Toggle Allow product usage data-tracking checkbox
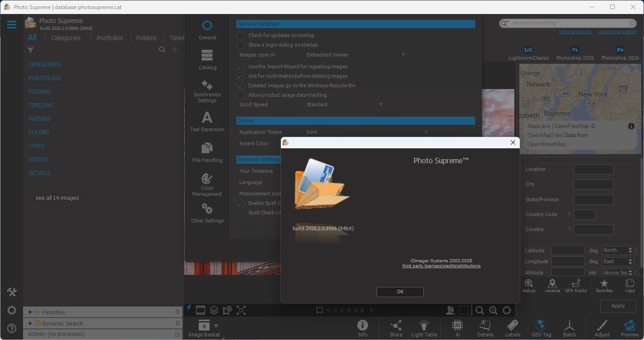This screenshot has width=644, height=340. [x=241, y=95]
